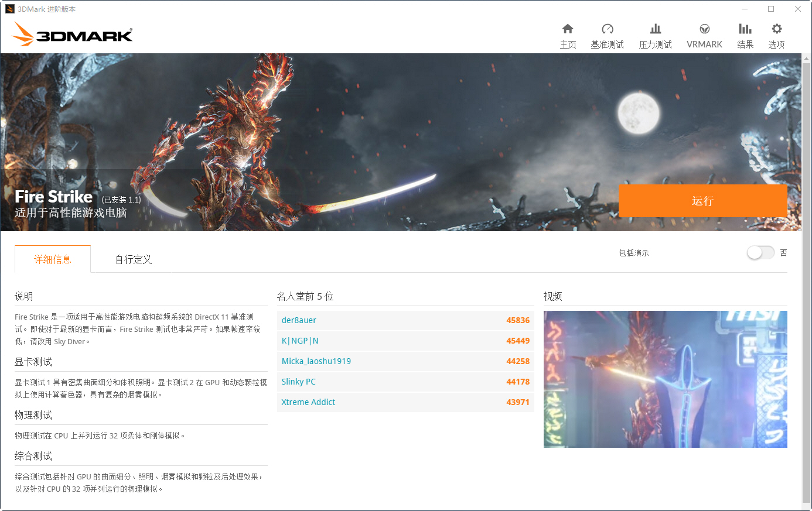Click the 名人堂前 5 位 heading
The image size is (812, 511).
point(305,296)
